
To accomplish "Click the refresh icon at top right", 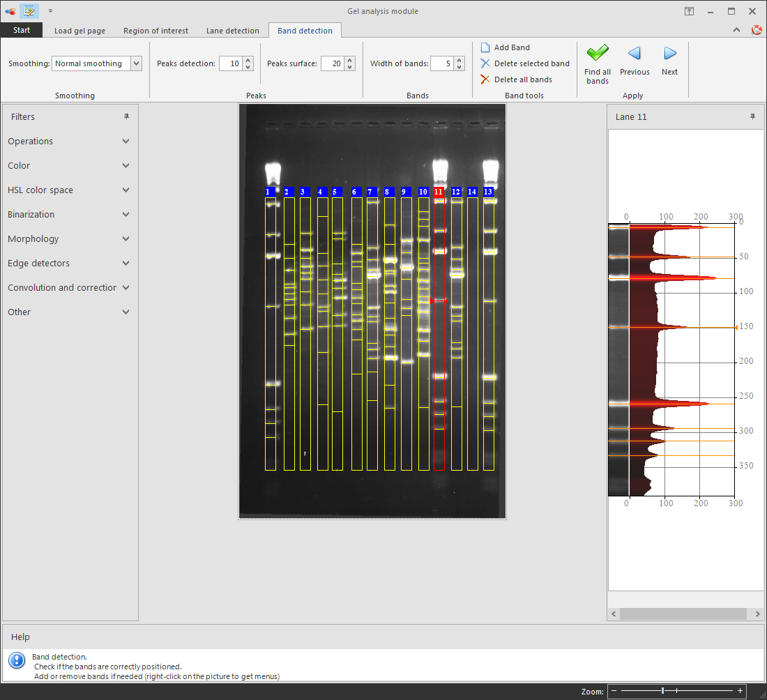I will (x=757, y=30).
